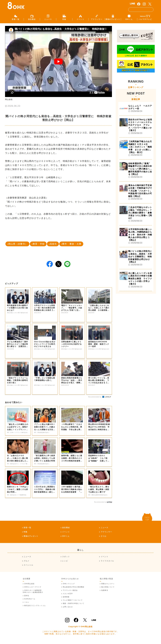Open the footer 放送番組 link
The height and width of the screenshot is (644, 161).
(x=65, y=528)
